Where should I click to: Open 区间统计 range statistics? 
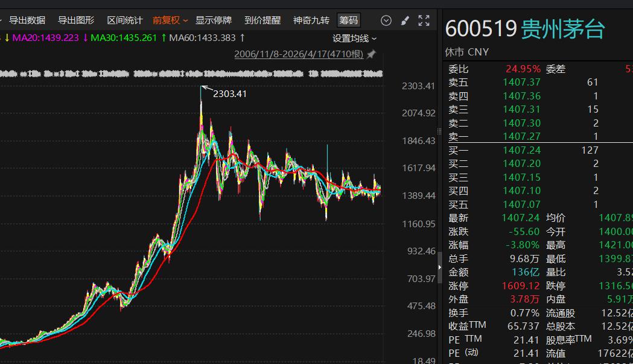click(125, 20)
